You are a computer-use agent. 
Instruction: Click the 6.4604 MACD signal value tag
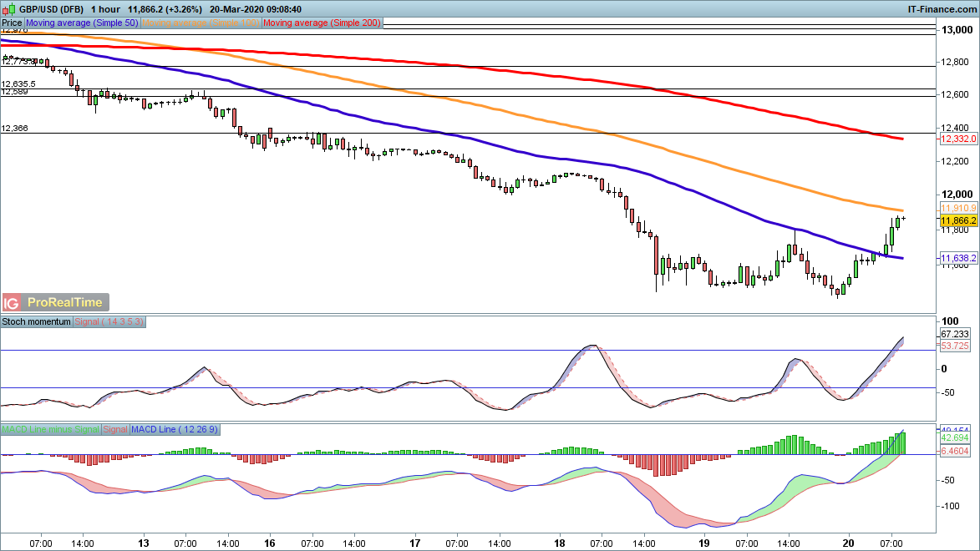[x=955, y=451]
